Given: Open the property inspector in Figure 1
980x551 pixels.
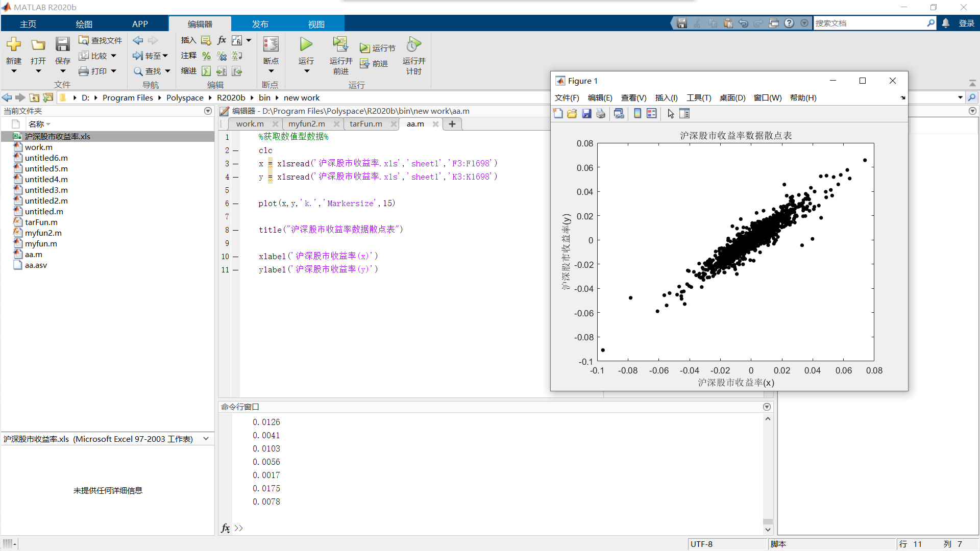Looking at the screenshot, I should [684, 114].
